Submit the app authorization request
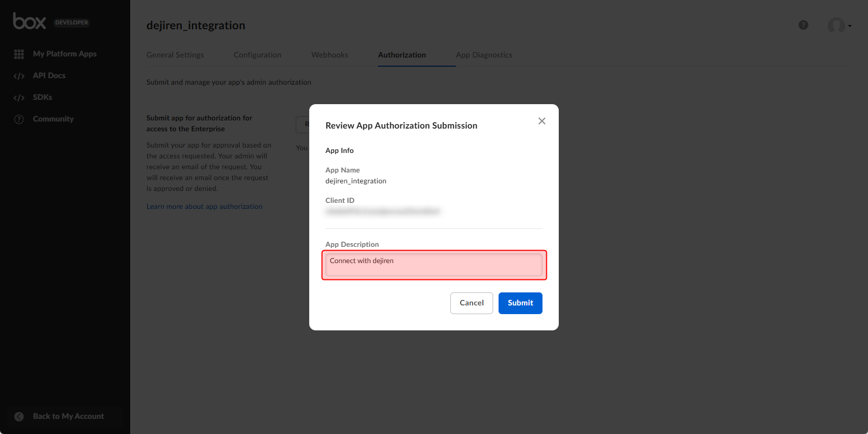Image resolution: width=868 pixels, height=434 pixels. pos(520,303)
